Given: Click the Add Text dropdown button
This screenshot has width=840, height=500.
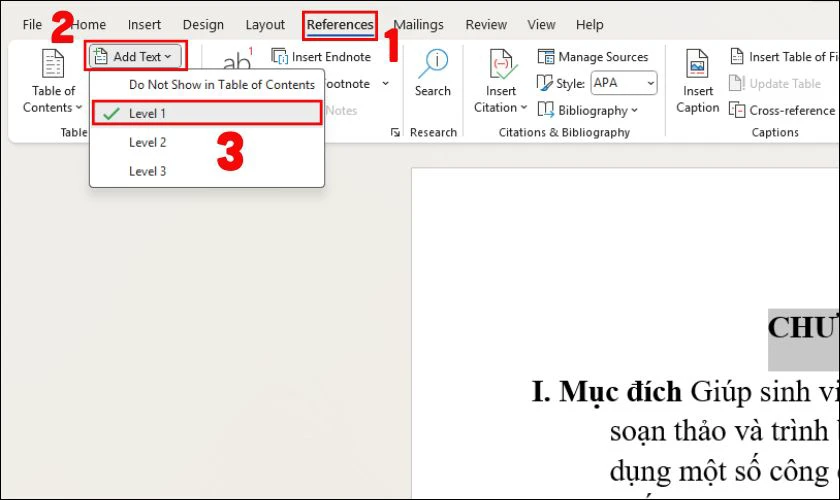Looking at the screenshot, I should pos(136,56).
